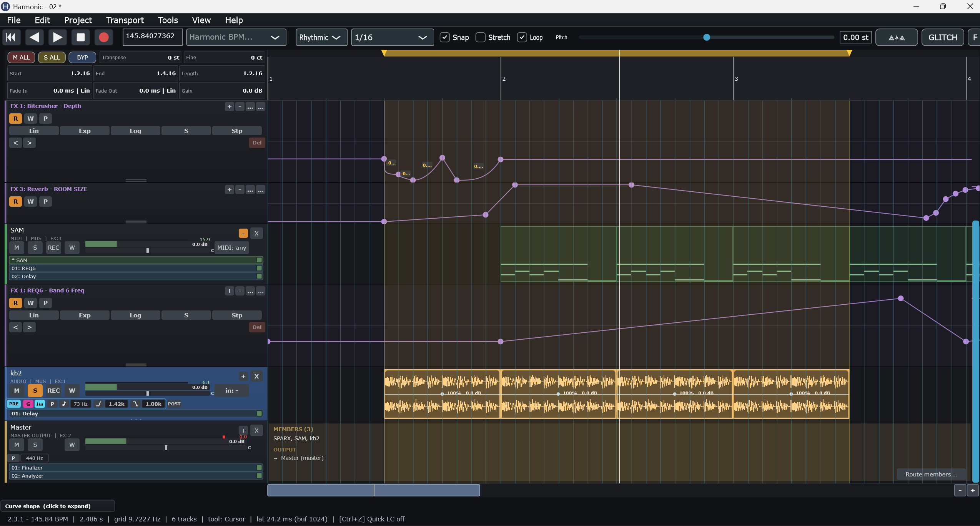
Task: Unsolo kb2 track via orange S
Action: pyautogui.click(x=35, y=391)
